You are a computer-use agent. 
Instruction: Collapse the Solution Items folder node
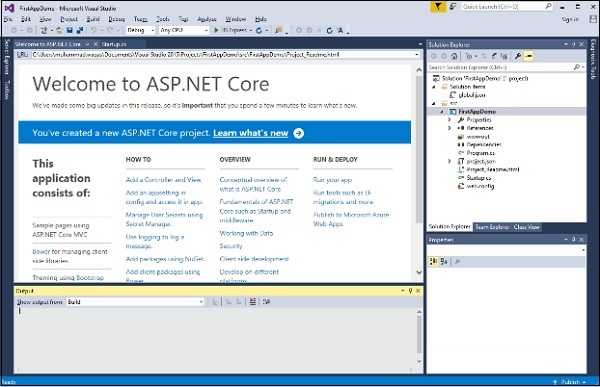pos(434,87)
